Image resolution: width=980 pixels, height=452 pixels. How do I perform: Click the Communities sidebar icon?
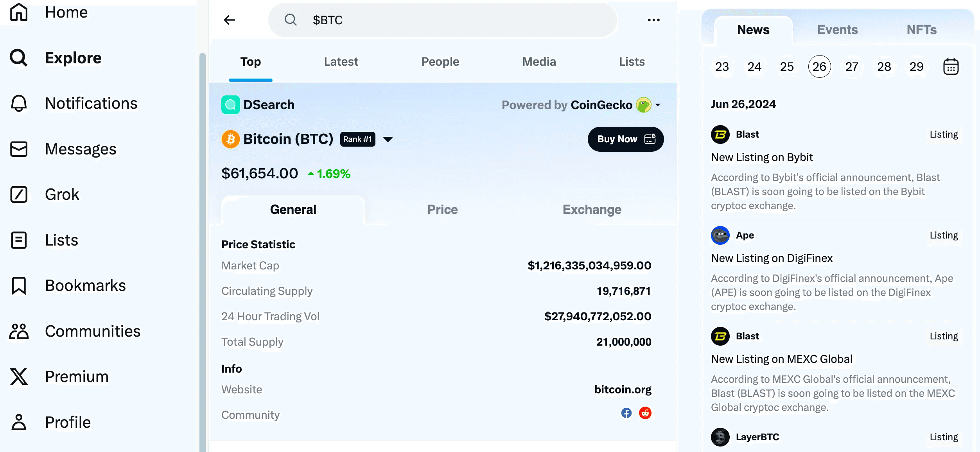coord(19,331)
